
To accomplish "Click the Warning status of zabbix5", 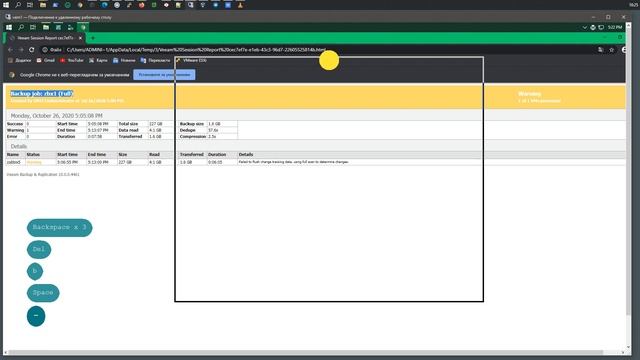I will [34, 162].
